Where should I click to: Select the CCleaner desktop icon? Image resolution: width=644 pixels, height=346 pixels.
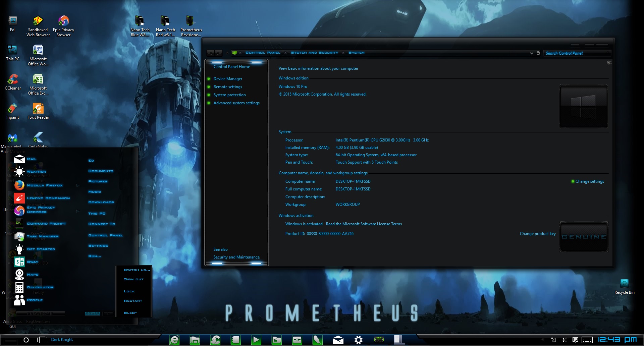pos(12,82)
